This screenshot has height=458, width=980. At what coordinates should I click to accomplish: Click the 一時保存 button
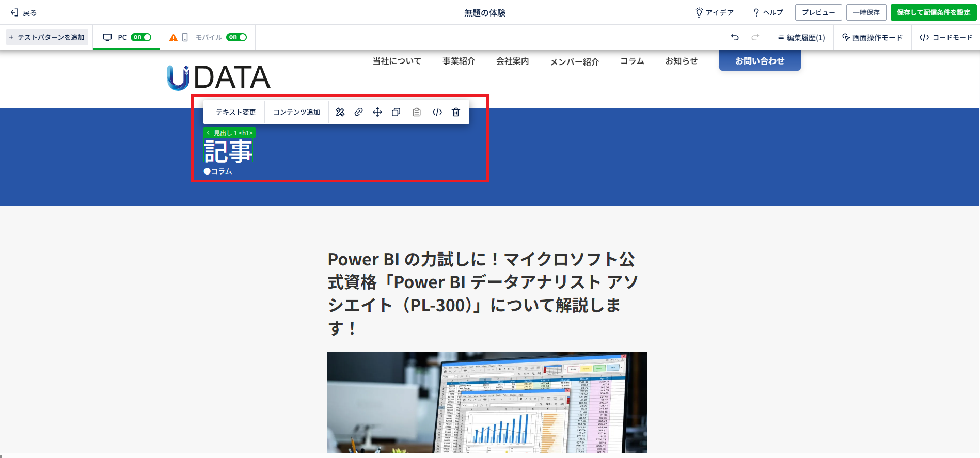[866, 12]
